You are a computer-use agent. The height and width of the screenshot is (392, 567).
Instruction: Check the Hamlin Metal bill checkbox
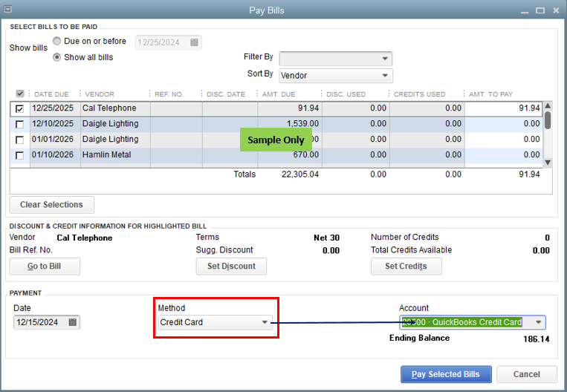coord(20,155)
